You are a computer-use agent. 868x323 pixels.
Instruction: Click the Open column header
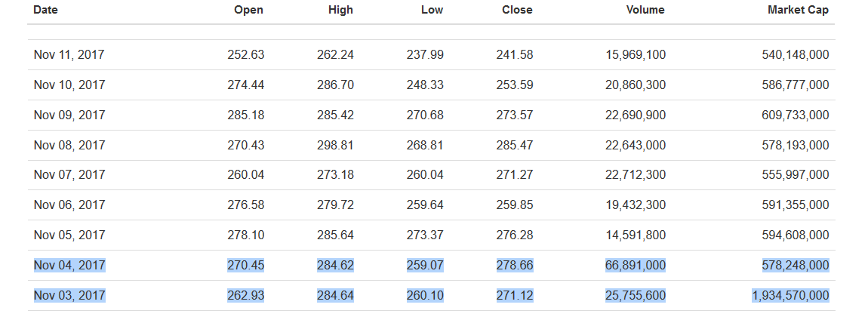(248, 10)
